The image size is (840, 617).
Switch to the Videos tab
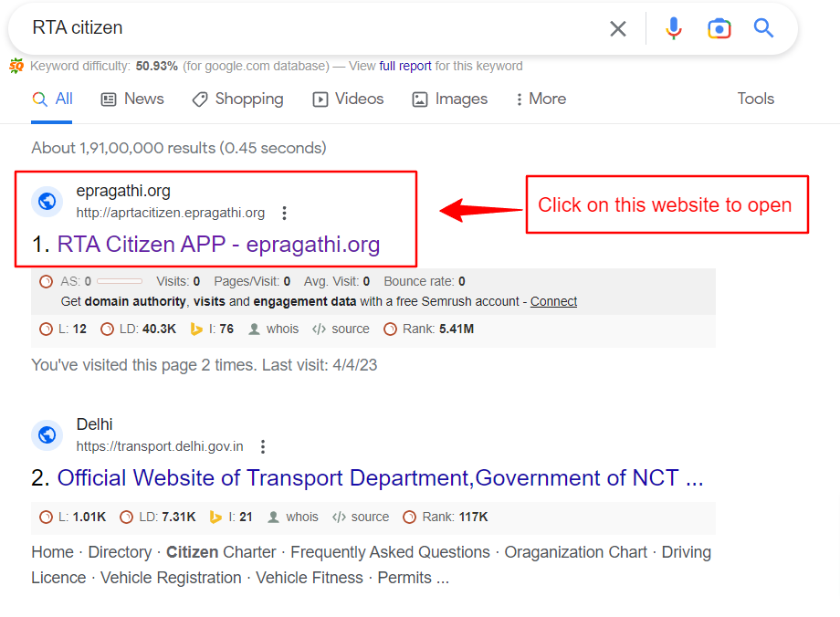[348, 99]
